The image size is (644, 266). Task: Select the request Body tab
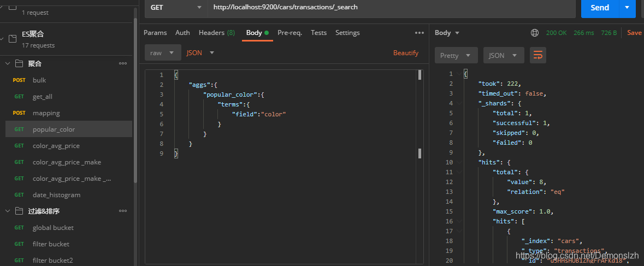257,33
